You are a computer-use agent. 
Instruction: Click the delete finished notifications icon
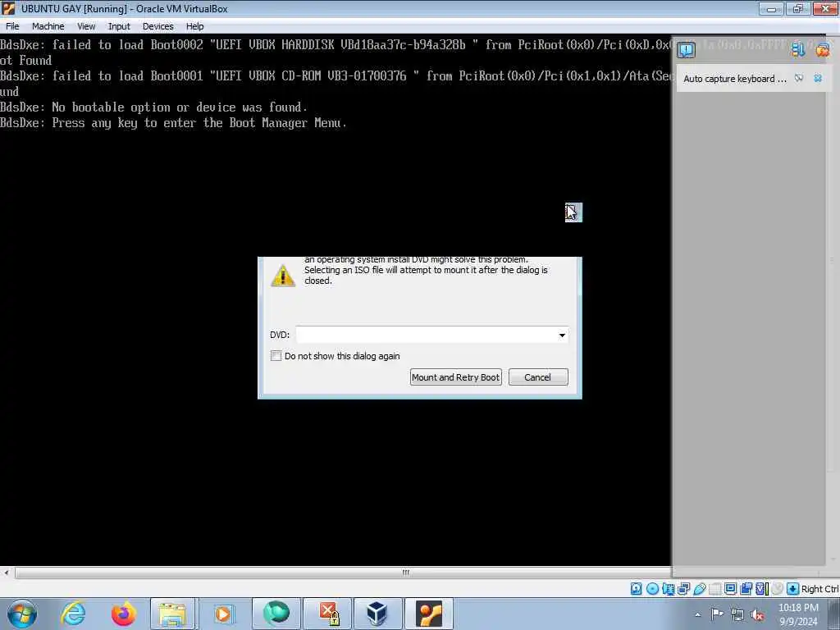tap(822, 50)
